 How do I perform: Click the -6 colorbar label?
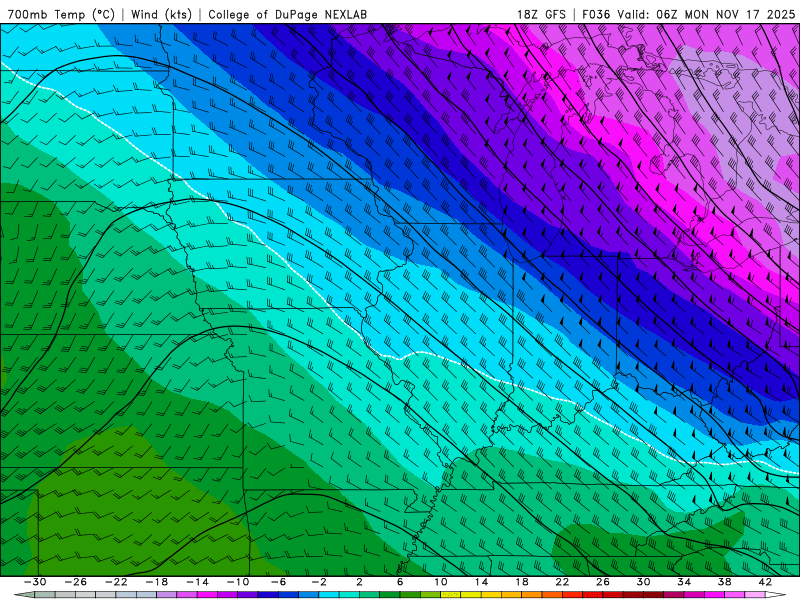[x=279, y=582]
